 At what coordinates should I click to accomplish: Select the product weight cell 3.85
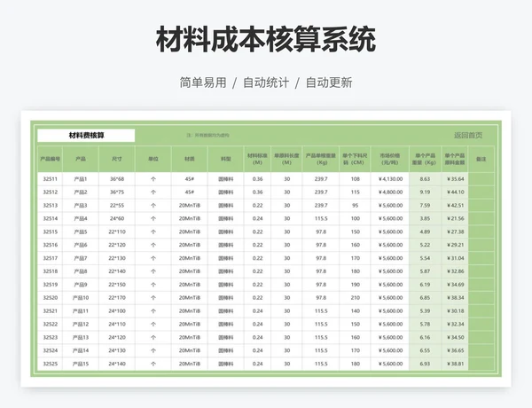425,218
